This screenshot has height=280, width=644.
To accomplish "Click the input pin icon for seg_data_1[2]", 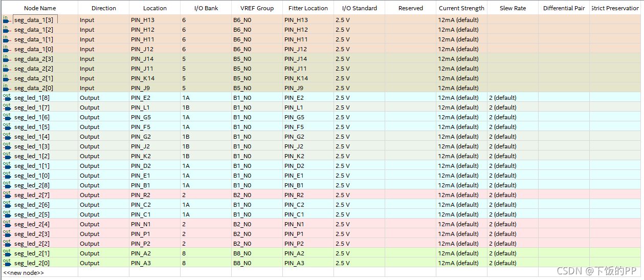I will click(7, 29).
